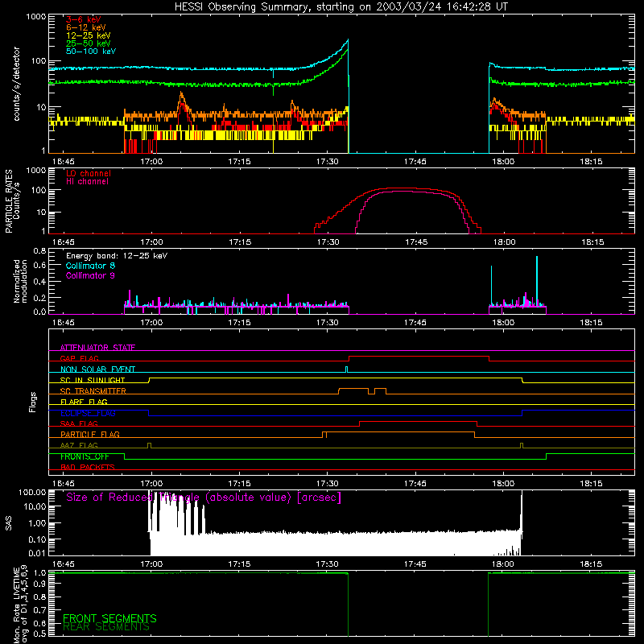Click the orange 6-12 keV spike near 17:05
The image size is (644, 644).
click(x=182, y=95)
